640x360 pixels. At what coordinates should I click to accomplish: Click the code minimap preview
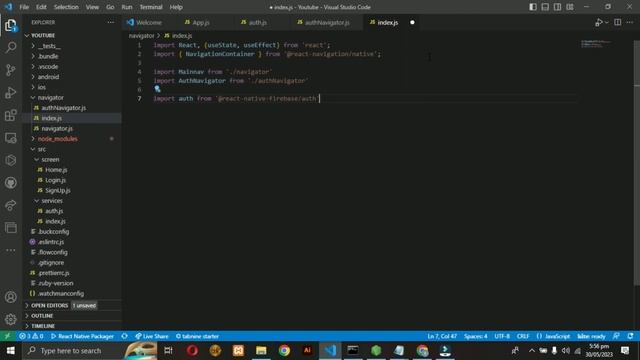(x=596, y=44)
